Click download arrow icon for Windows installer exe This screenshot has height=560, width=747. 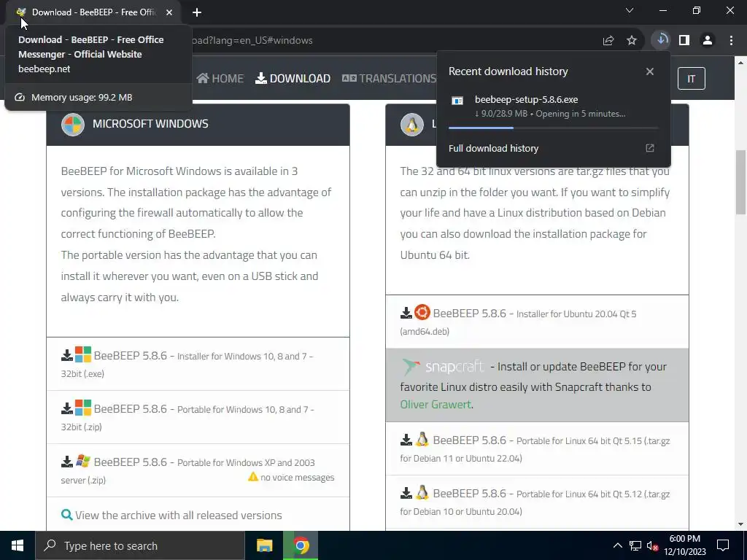(66, 356)
